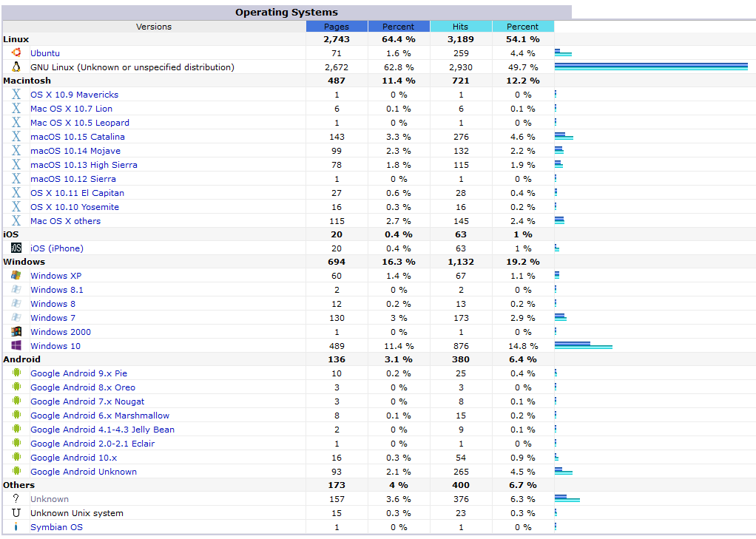Click the Hits column header

461,27
